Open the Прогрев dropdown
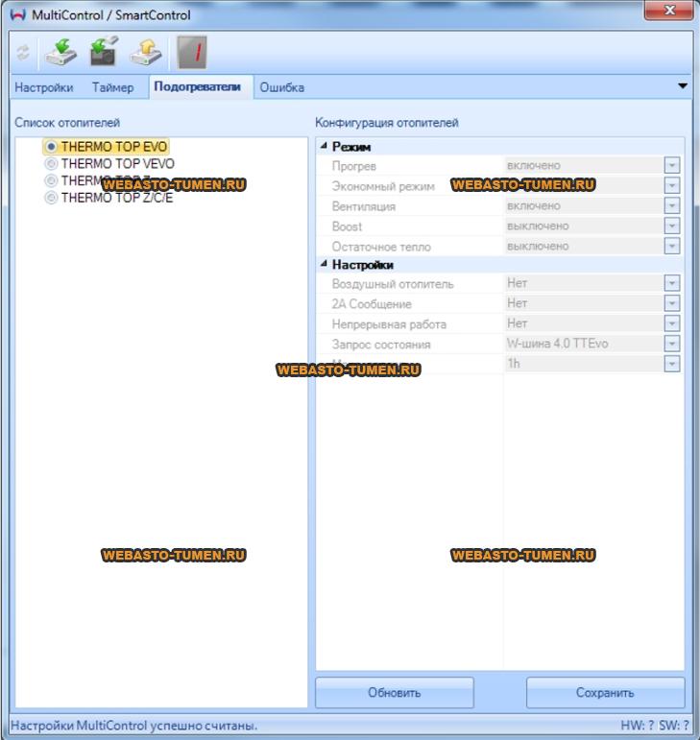Image resolution: width=700 pixels, height=740 pixels. click(672, 165)
